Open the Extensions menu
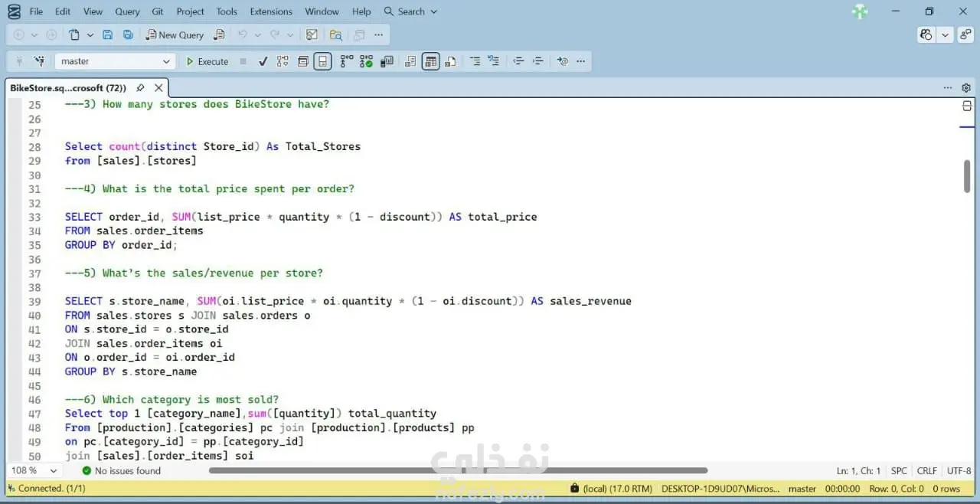Viewport: 980px width, 504px height. (271, 11)
